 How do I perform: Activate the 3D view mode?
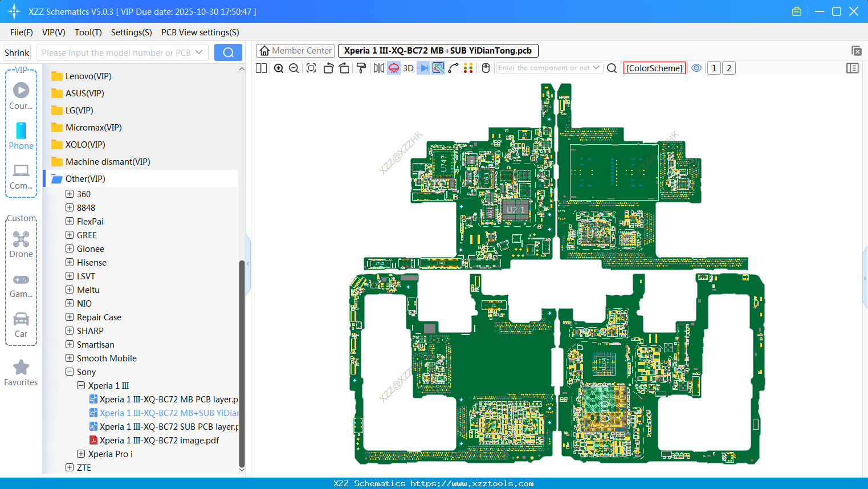[408, 68]
